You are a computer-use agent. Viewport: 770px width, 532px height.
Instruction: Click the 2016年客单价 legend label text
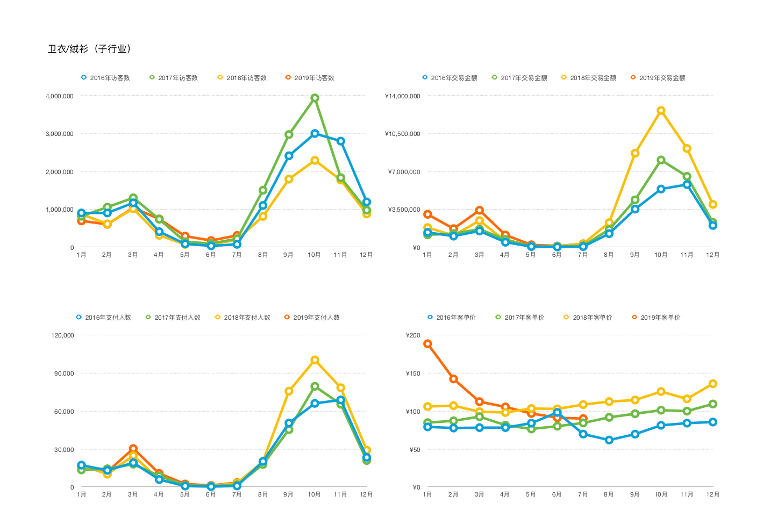(456, 318)
